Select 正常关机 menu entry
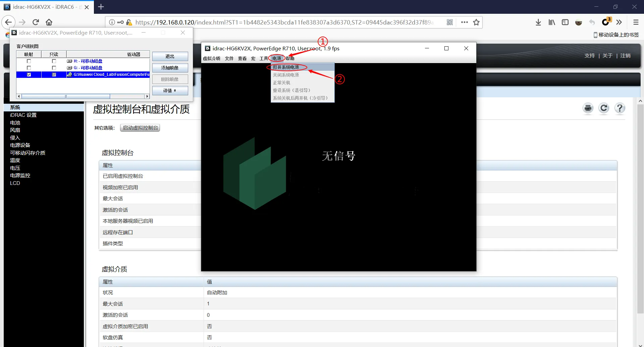644x347 pixels. [303, 83]
